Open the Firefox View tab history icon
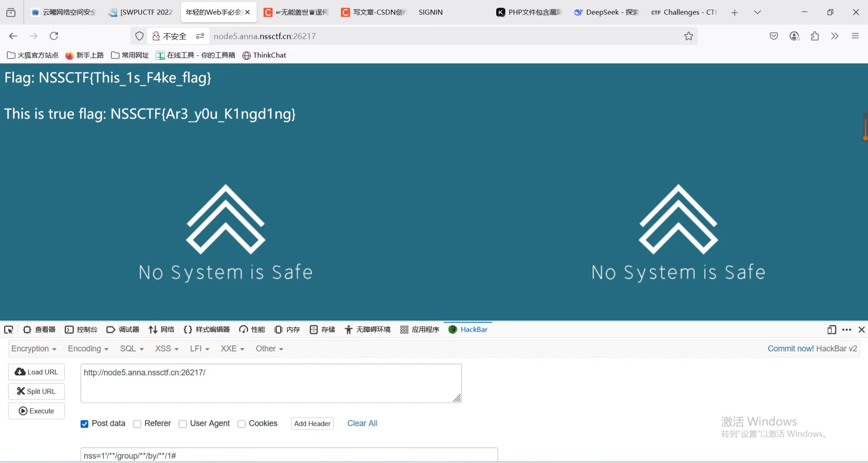Image resolution: width=868 pixels, height=463 pixels. 11,12
